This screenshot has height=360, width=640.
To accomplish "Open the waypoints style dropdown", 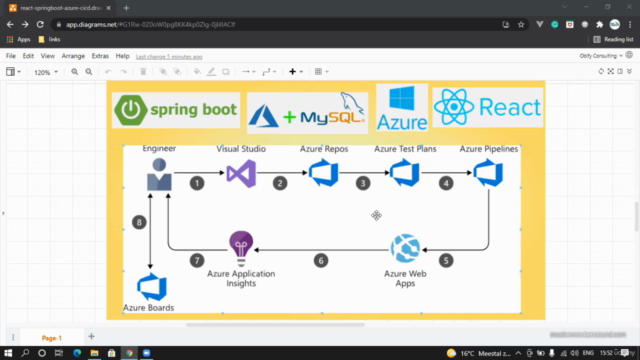I will [269, 72].
